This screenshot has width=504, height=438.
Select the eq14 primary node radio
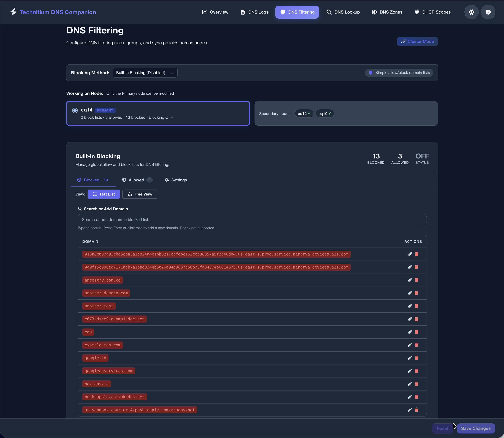click(x=75, y=110)
